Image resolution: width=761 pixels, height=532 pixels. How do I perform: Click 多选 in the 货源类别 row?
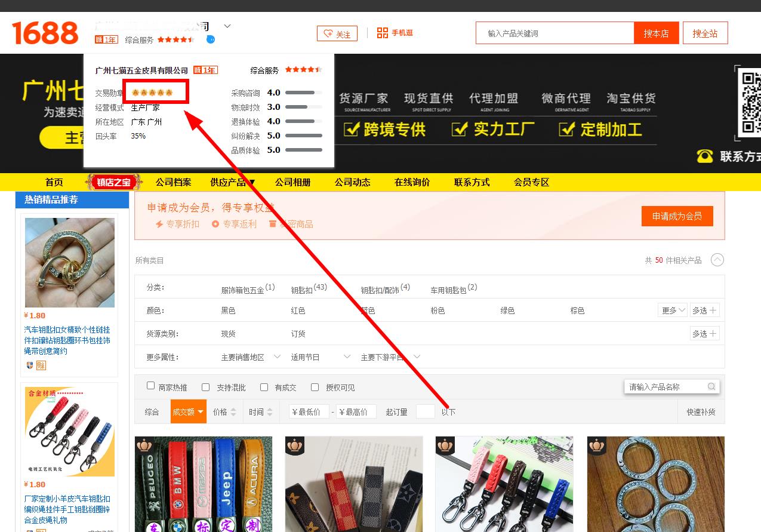(705, 334)
